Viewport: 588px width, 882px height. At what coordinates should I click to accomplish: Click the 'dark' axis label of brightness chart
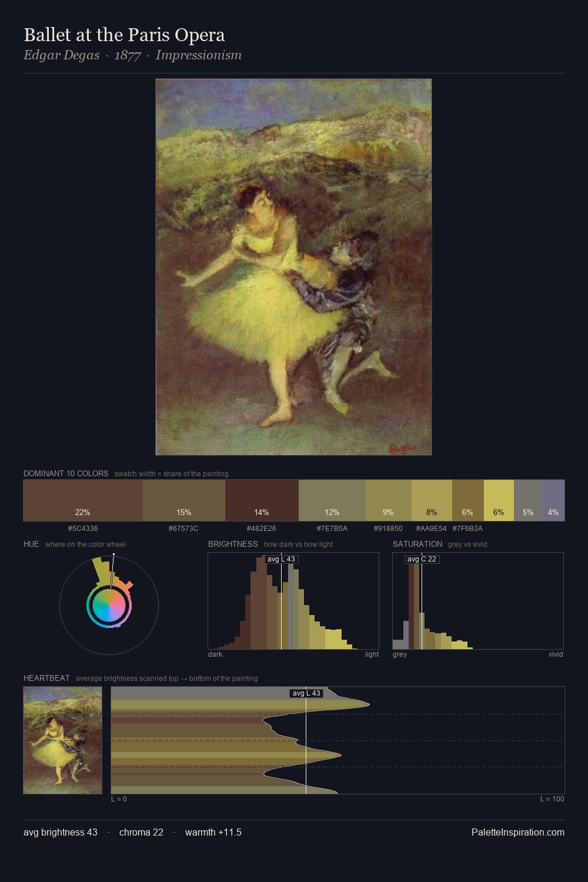click(215, 654)
